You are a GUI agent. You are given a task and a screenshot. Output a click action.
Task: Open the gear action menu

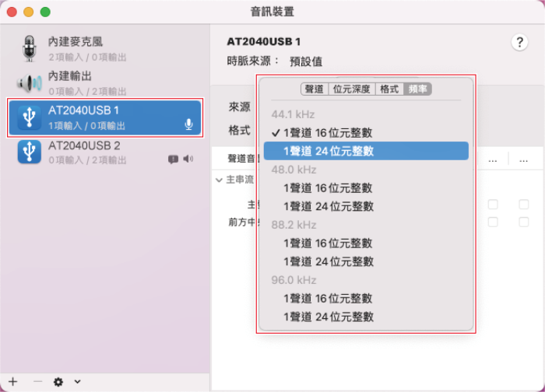click(58, 382)
